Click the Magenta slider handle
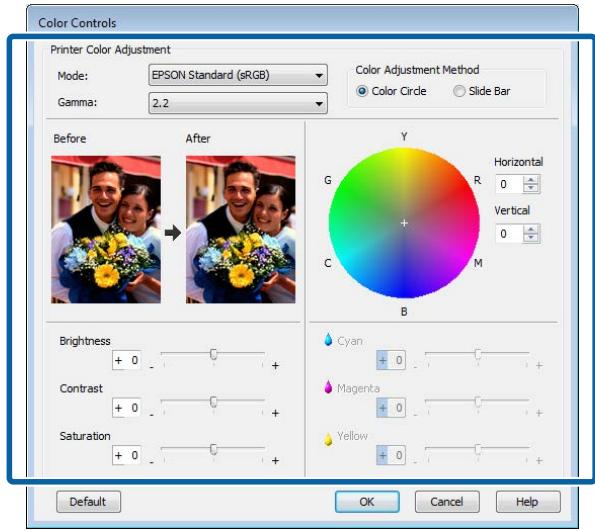 point(478,402)
